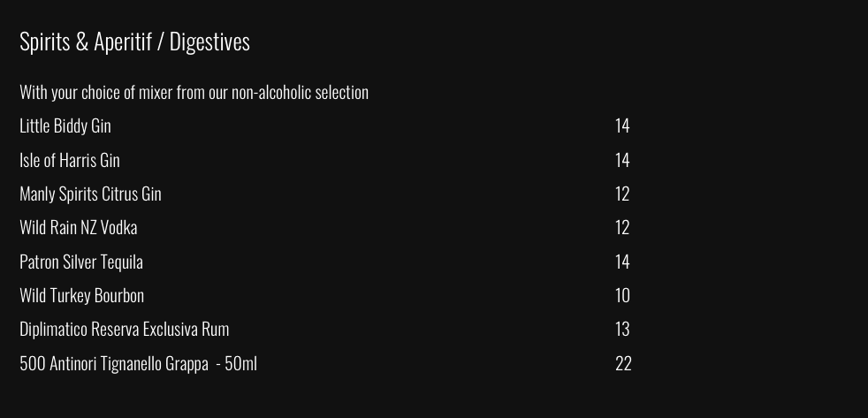Click 500 Antinori Tignanello Grappa name
868x418 pixels.
pos(114,363)
